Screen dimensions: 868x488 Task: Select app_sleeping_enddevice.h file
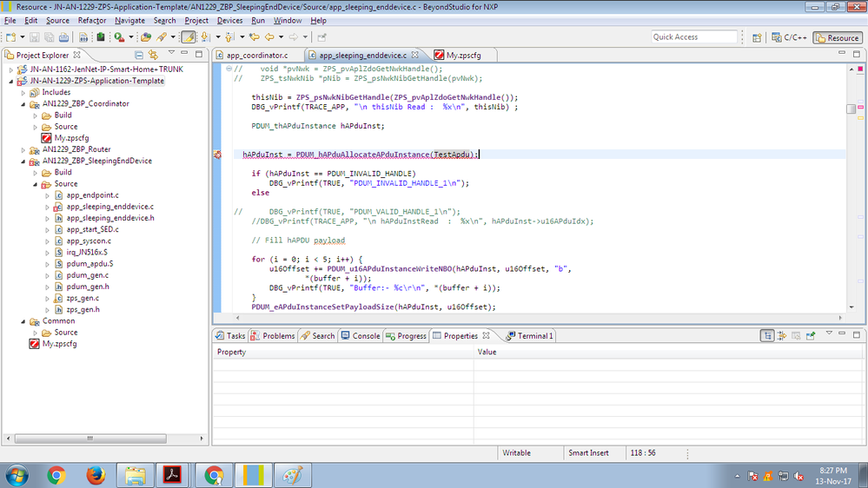(110, 218)
